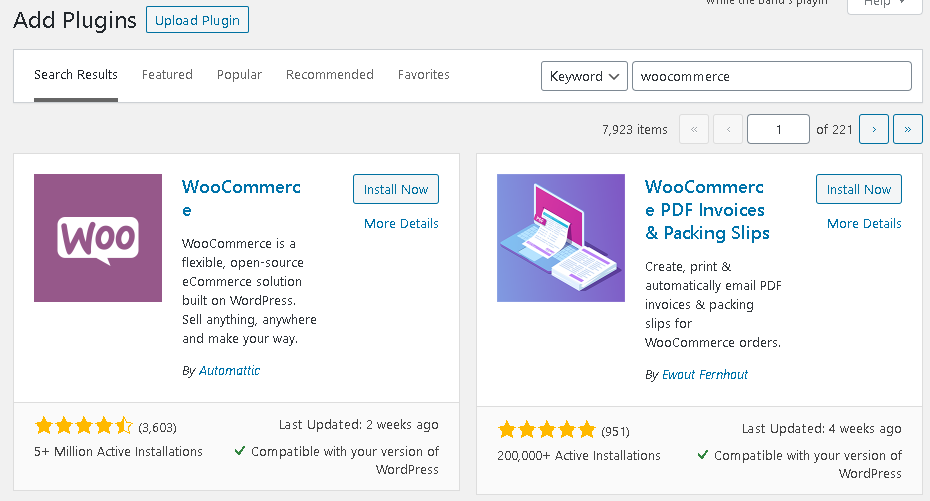Click the five-star rating of PDF Invoices plugin

pos(546,430)
